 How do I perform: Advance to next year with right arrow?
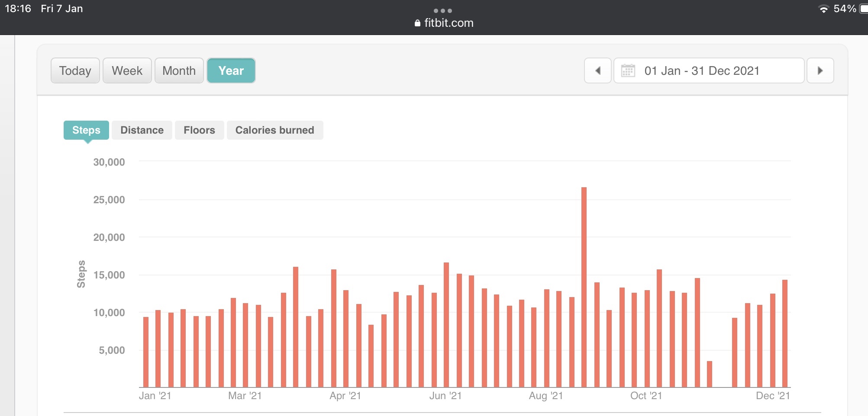820,70
